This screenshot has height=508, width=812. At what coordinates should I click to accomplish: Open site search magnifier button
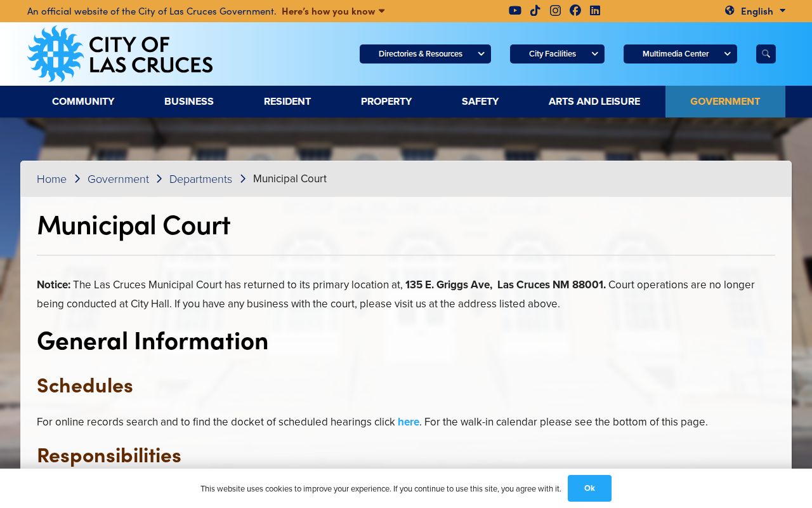point(766,54)
